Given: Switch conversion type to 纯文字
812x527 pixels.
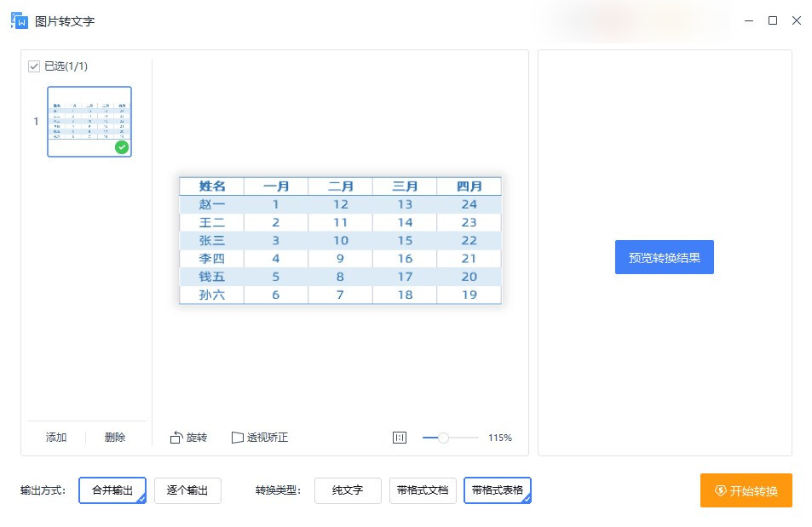Looking at the screenshot, I should point(348,490).
